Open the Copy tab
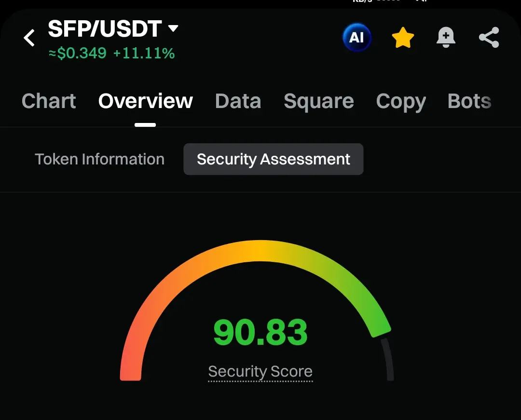Image resolution: width=521 pixels, height=420 pixels. coord(400,101)
